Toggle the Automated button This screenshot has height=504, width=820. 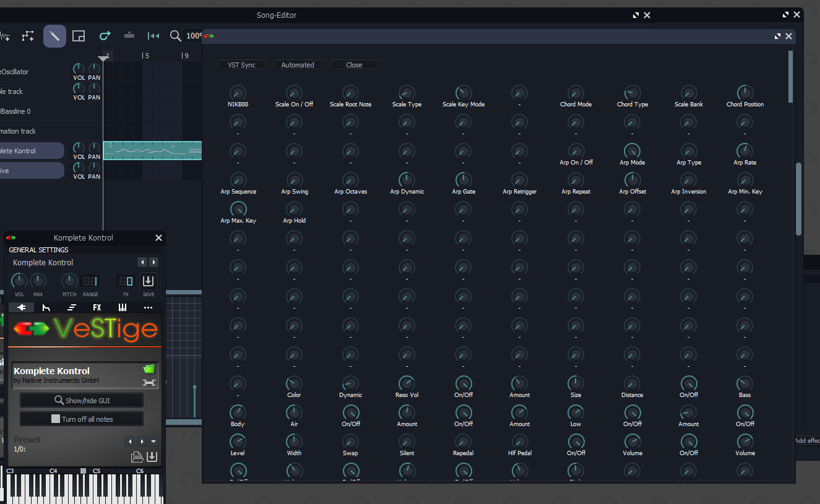[x=298, y=65]
